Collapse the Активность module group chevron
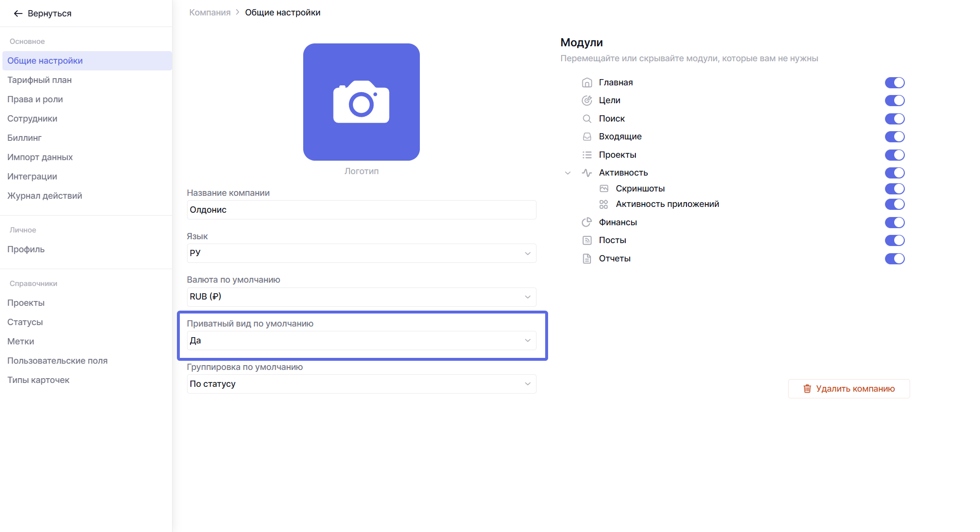This screenshot has width=980, height=532. (x=568, y=173)
